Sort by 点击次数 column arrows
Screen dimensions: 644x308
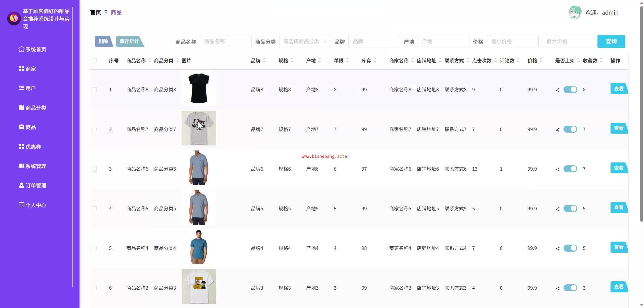click(x=495, y=60)
